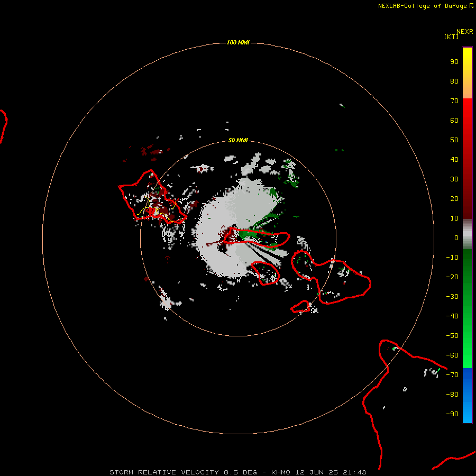Click the NEXR label above the color bar
Screen dimensions: 476x476
[x=465, y=32]
